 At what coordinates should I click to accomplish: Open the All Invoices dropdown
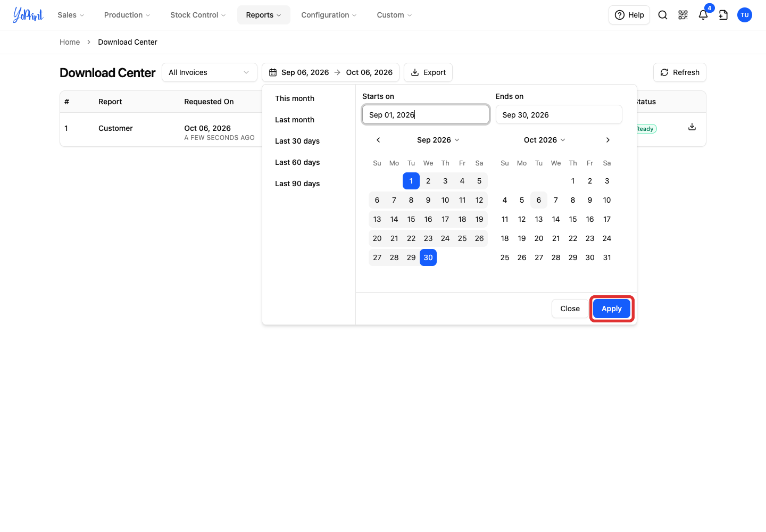(210, 72)
